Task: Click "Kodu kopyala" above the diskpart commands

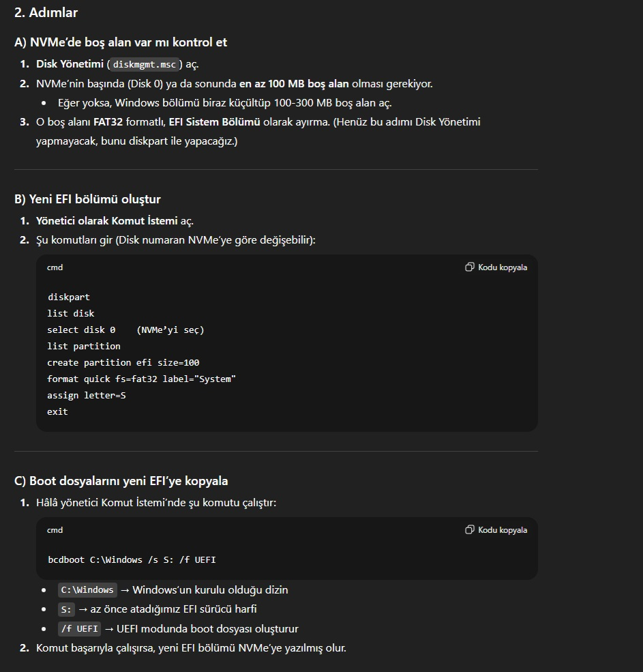Action: pos(502,267)
